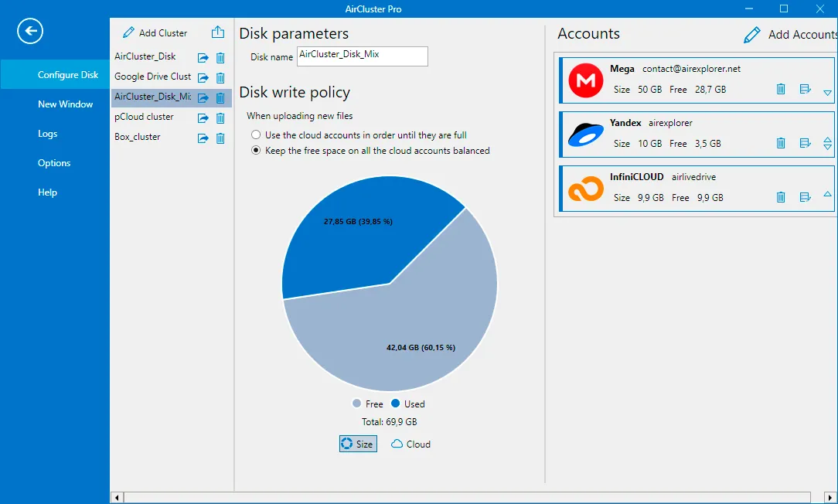This screenshot has width=838, height=504.
Task: Minimize the AirCluster Pro window
Action: coord(749,9)
